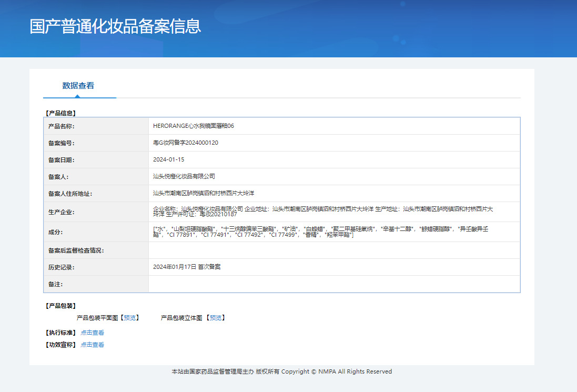This screenshot has width=577, height=392.
Task: Click the NMPA copyright footer text
Action: click(282, 372)
